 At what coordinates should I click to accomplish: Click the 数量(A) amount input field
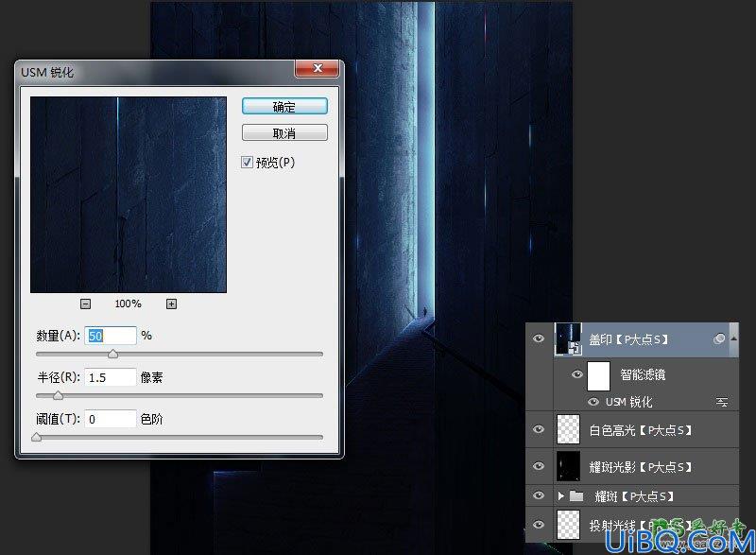coord(111,336)
